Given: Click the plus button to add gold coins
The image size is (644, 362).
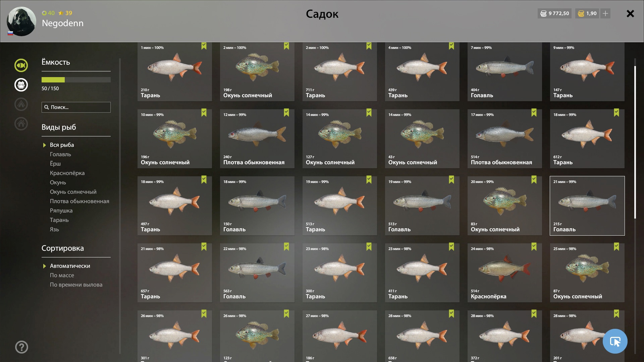Looking at the screenshot, I should (605, 13).
